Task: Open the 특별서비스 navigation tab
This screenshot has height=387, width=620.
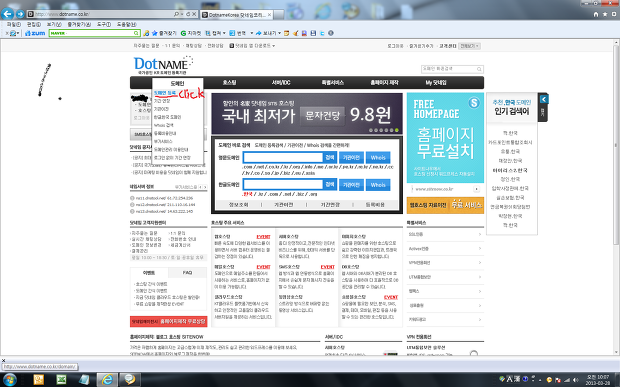Action: point(333,83)
